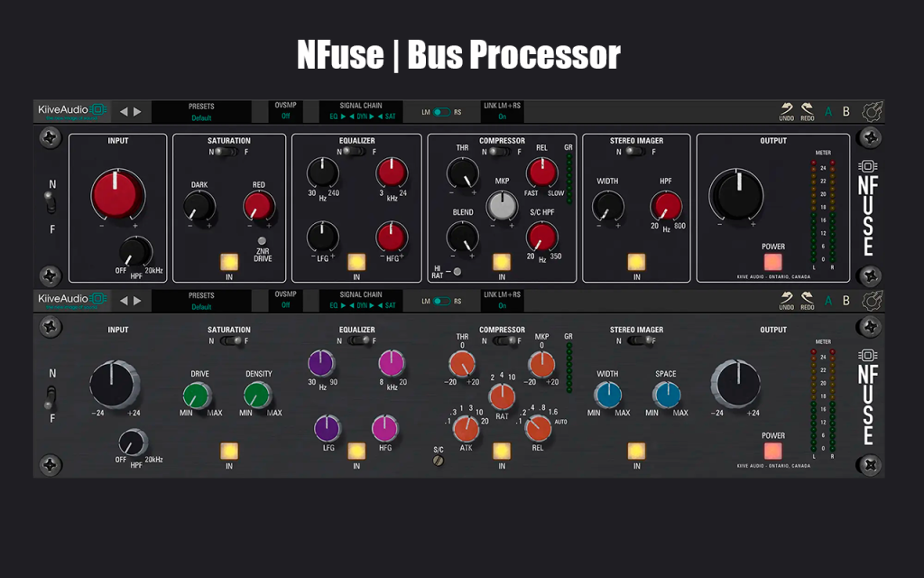Select A state in top unit
The height and width of the screenshot is (578, 924).
coord(828,111)
